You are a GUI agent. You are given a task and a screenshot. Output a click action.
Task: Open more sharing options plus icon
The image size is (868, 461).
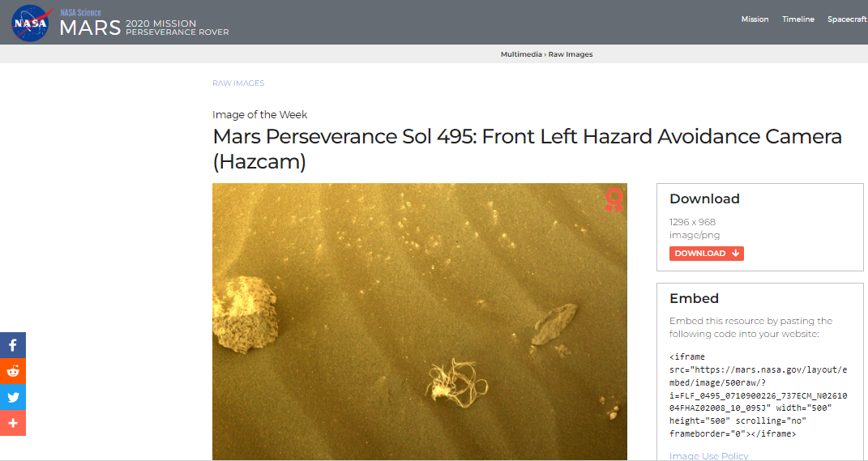click(13, 424)
